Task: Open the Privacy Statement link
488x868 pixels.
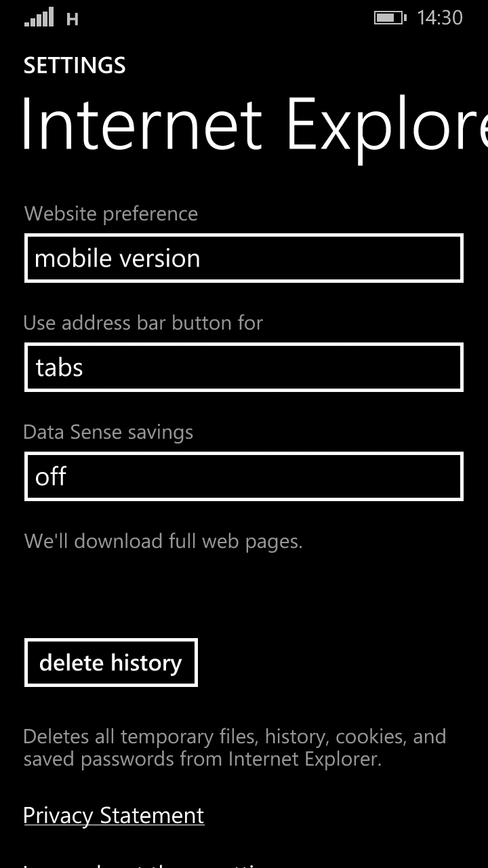Action: 114,815
